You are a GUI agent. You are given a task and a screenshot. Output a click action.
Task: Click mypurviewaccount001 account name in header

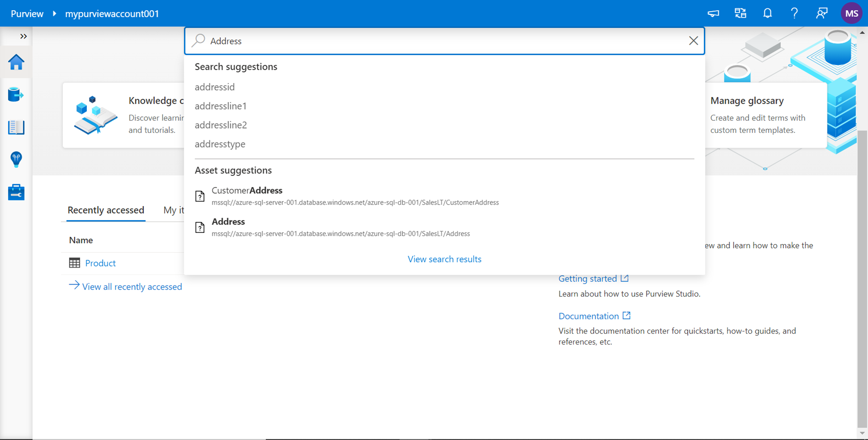(x=112, y=13)
